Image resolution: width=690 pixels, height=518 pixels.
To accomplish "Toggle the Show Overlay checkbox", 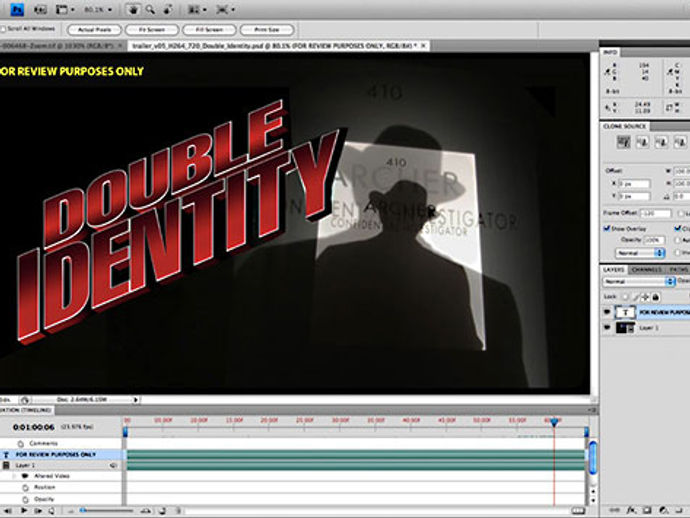I will 606,228.
